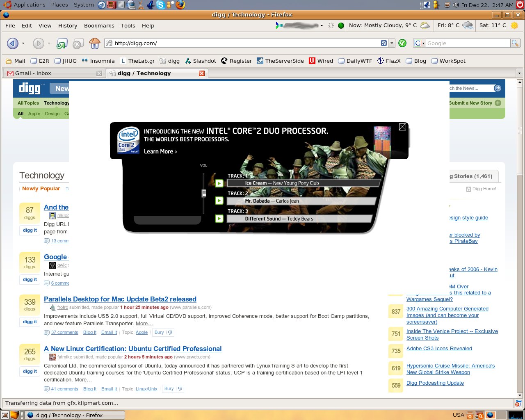
Task: Click the RSS feed icon in address bar
Action: (x=384, y=43)
